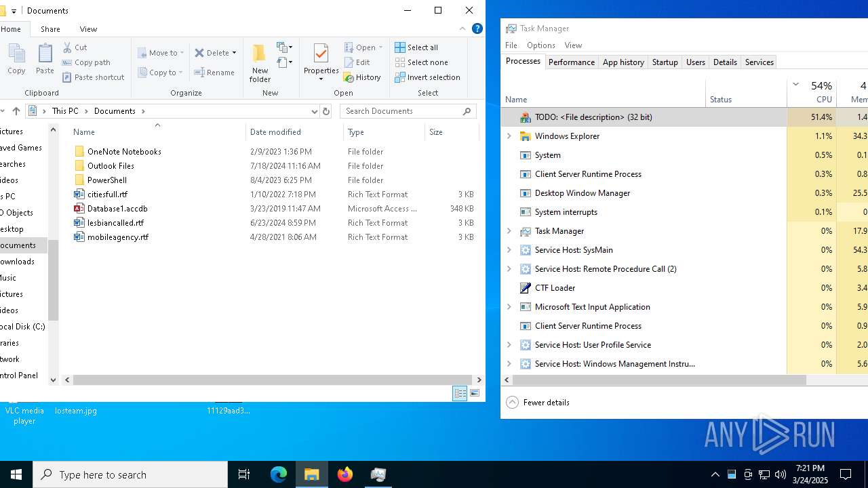Sort processes by Status column

[746, 92]
